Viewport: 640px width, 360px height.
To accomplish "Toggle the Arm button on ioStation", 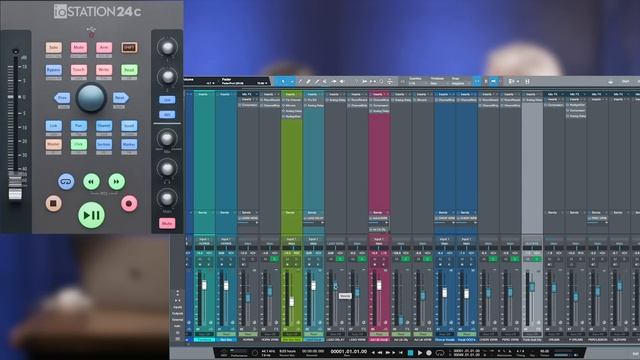I will coord(104,47).
